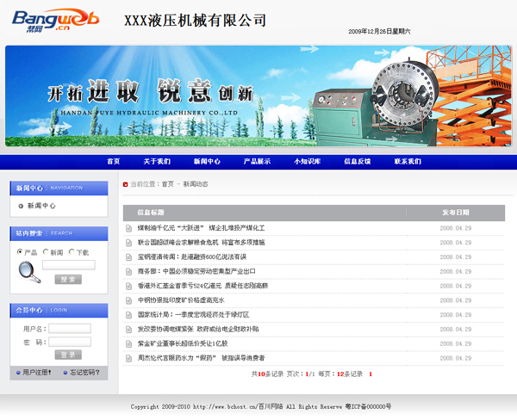The height and width of the screenshot is (420, 517).
Task: Click the 用户名 username input field
Action: click(x=70, y=329)
